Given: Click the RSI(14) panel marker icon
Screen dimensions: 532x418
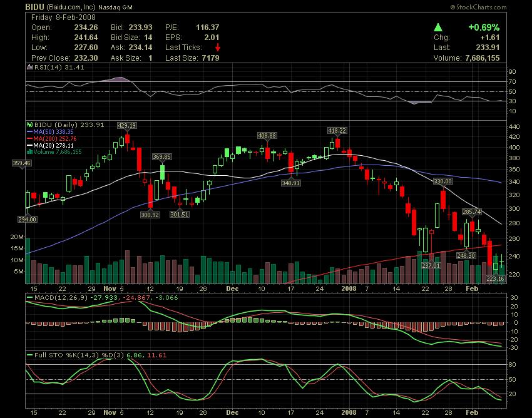Looking at the screenshot, I should [x=29, y=67].
